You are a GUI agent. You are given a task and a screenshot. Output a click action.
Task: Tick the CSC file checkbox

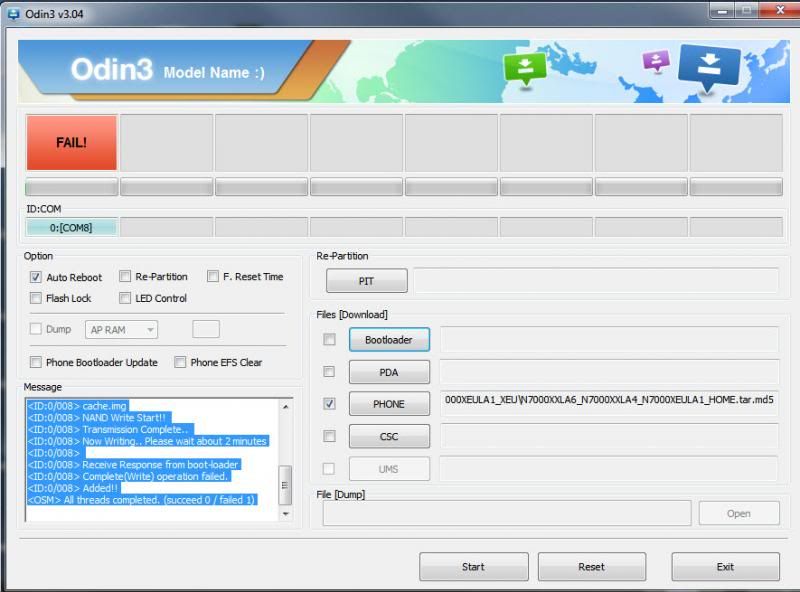pos(330,436)
